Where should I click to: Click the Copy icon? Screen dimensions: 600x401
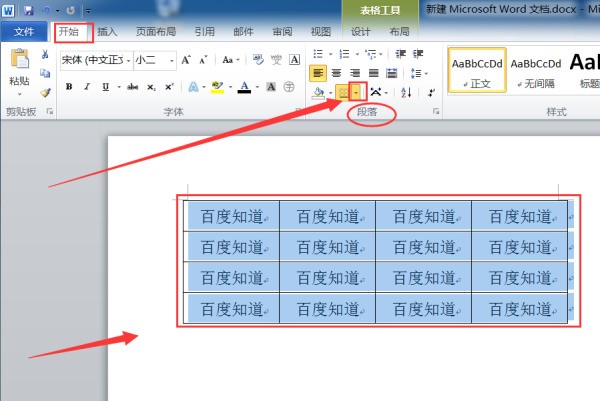coord(45,73)
